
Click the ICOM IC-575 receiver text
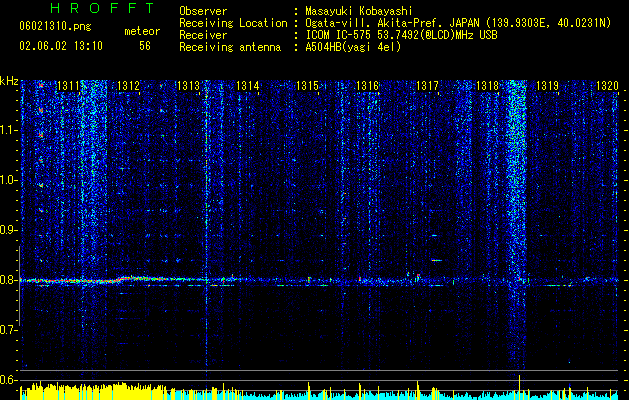point(401,35)
